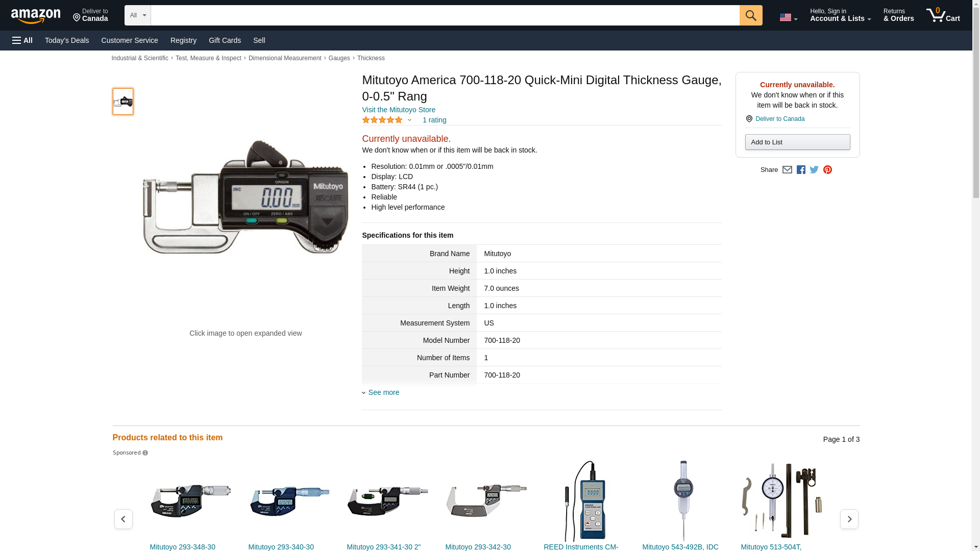Advance related products carousel to next page

[849, 519]
